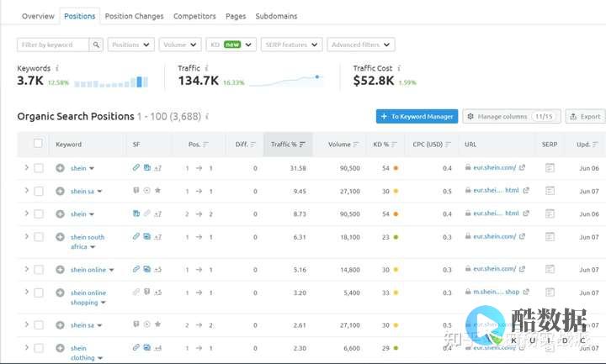Add 'shein south africa' keyword via plus icon
Viewport: 606px width, 364px height.
tap(60, 237)
